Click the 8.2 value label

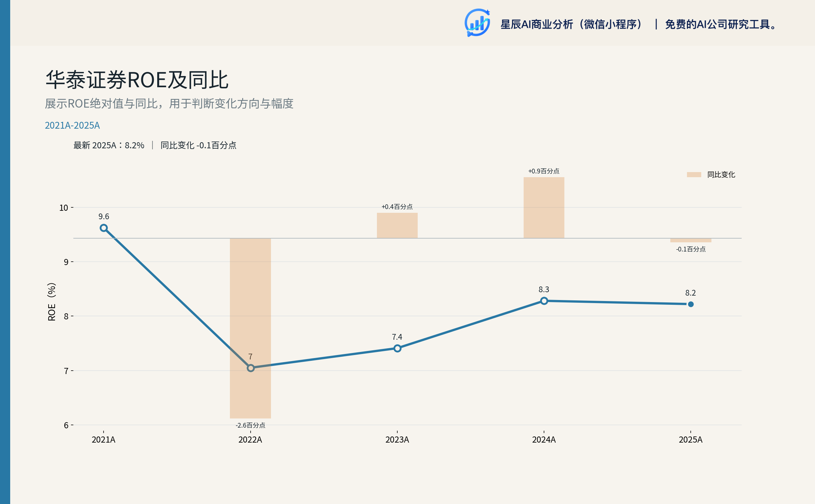point(691,293)
